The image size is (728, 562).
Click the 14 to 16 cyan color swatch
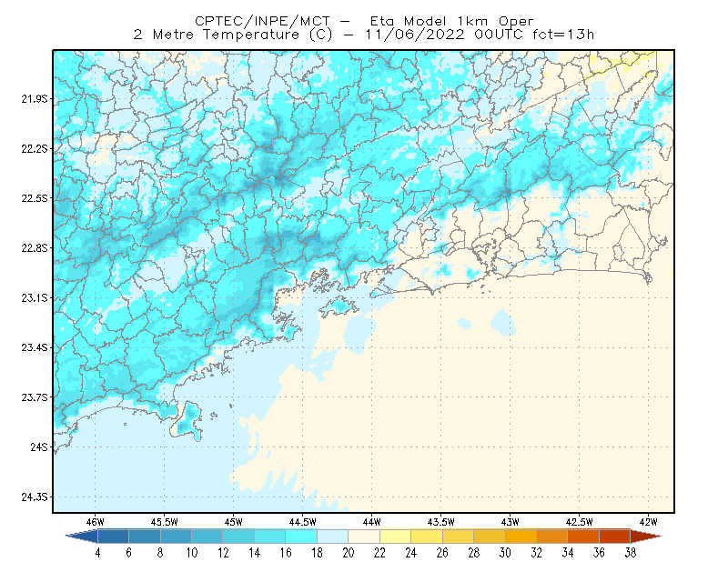pyautogui.click(x=270, y=537)
